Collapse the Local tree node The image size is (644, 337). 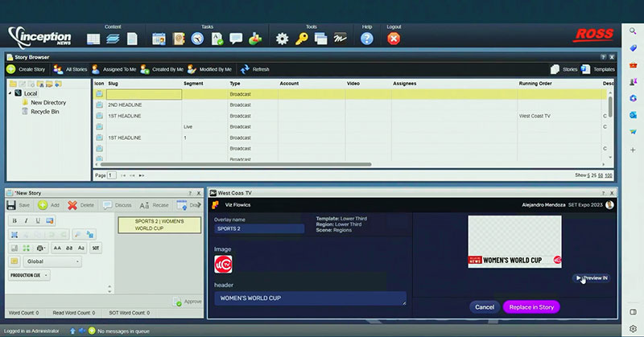(10, 93)
